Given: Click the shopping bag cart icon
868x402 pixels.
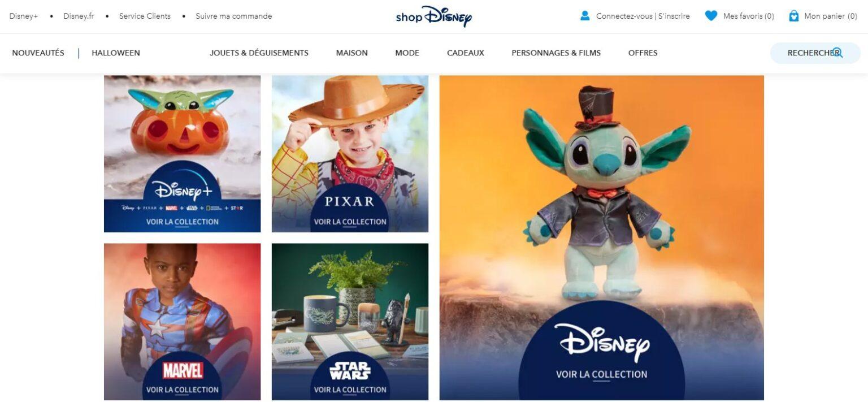Looking at the screenshot, I should (x=794, y=16).
